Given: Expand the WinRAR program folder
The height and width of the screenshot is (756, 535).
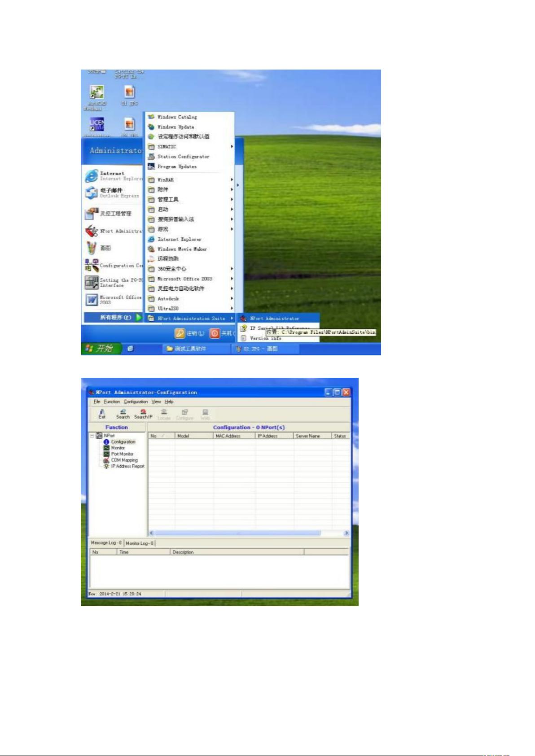Looking at the screenshot, I should pyautogui.click(x=190, y=180).
